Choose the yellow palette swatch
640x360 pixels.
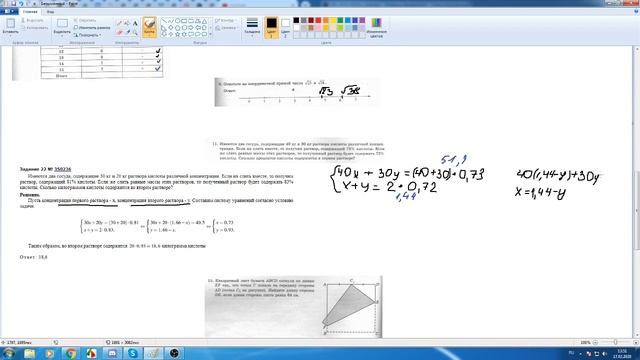333,20
